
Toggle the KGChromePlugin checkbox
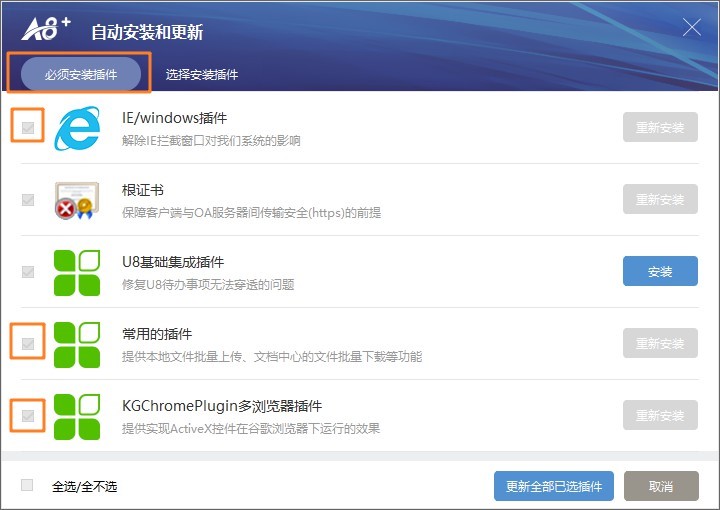point(28,416)
